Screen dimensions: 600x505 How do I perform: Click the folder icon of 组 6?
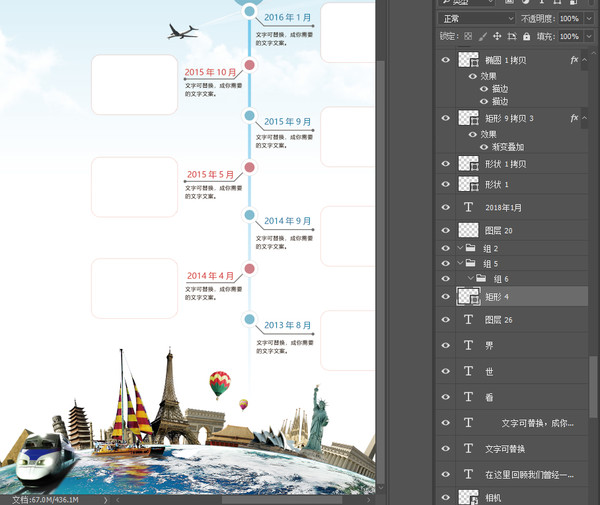(x=481, y=278)
